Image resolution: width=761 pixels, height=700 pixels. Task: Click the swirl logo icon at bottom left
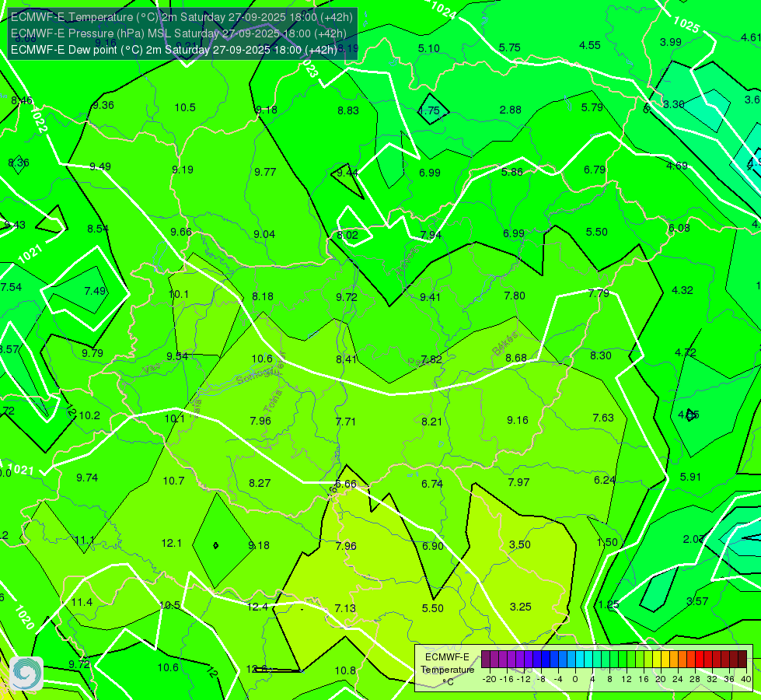coord(26,673)
